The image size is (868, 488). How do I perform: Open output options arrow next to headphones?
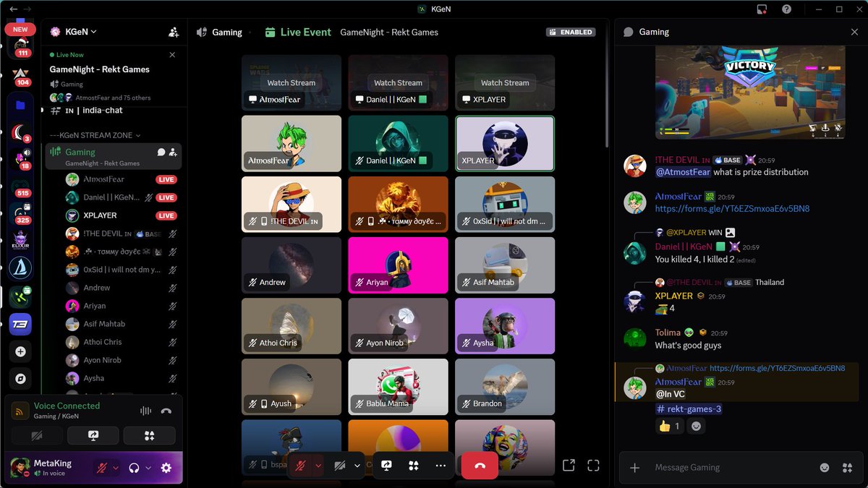[148, 468]
